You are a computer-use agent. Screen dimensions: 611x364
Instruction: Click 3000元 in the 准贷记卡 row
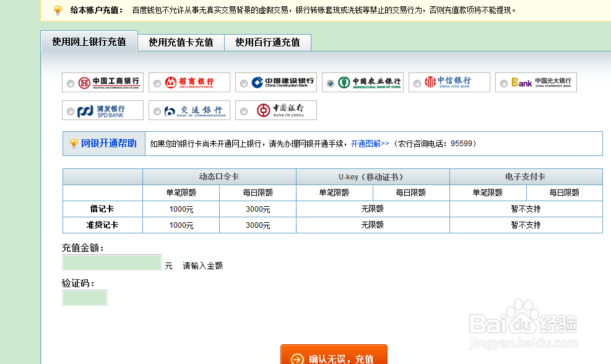pyautogui.click(x=258, y=225)
